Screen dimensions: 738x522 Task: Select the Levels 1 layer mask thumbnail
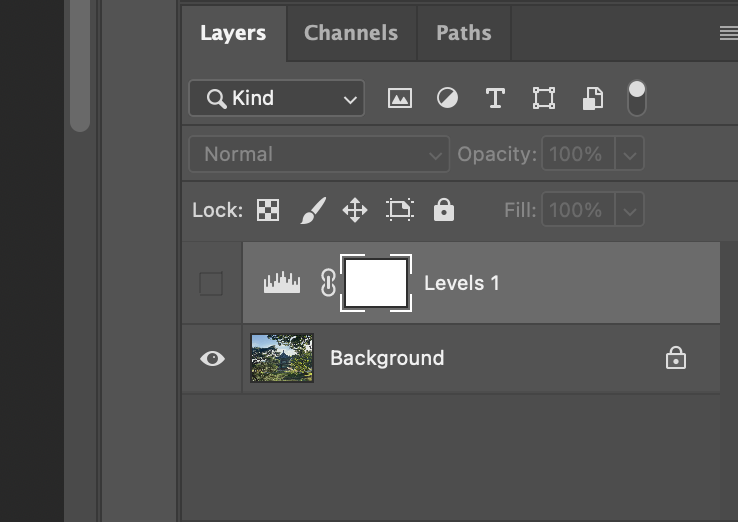pyautogui.click(x=376, y=283)
